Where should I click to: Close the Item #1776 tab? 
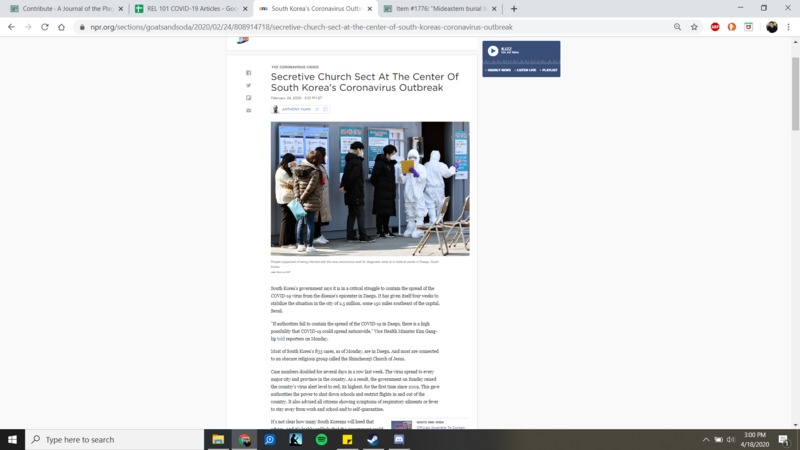coord(494,9)
